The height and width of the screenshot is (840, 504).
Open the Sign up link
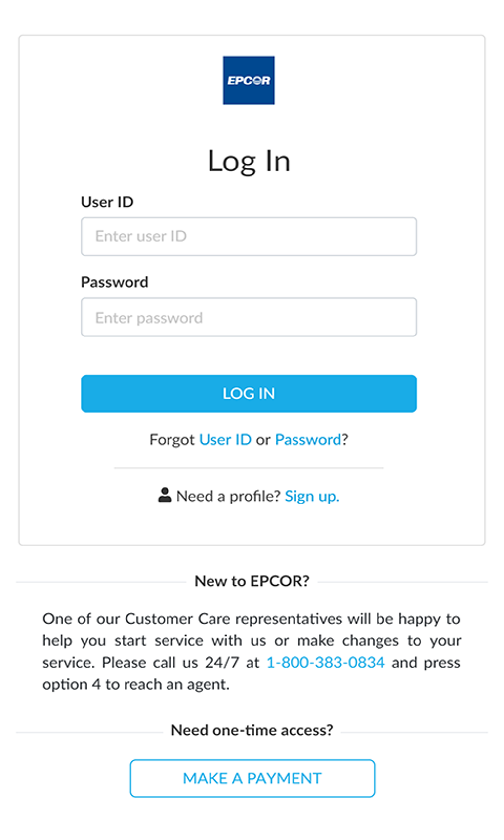(312, 496)
